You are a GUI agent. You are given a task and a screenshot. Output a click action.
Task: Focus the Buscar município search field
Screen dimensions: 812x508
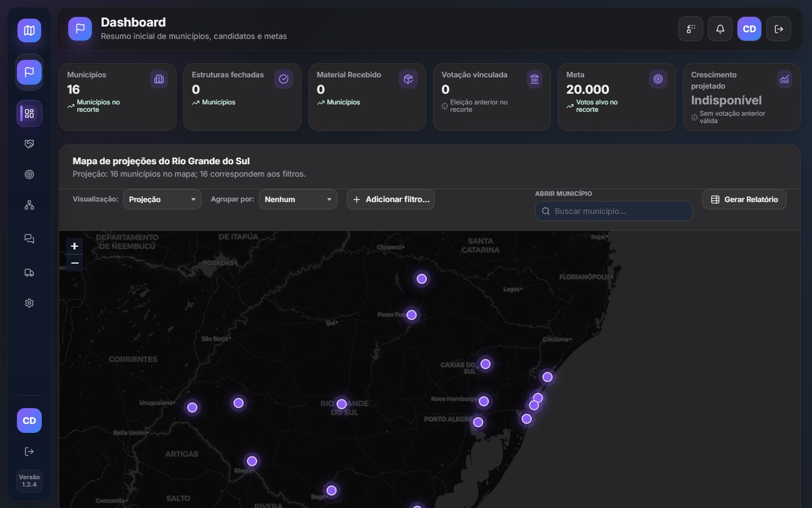tap(614, 211)
